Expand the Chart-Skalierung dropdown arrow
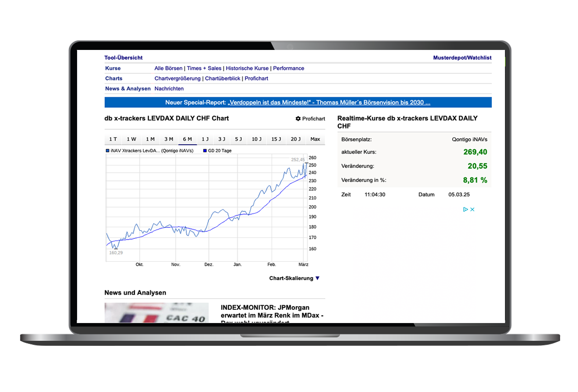Screen dimensions: 578x392 pos(317,278)
